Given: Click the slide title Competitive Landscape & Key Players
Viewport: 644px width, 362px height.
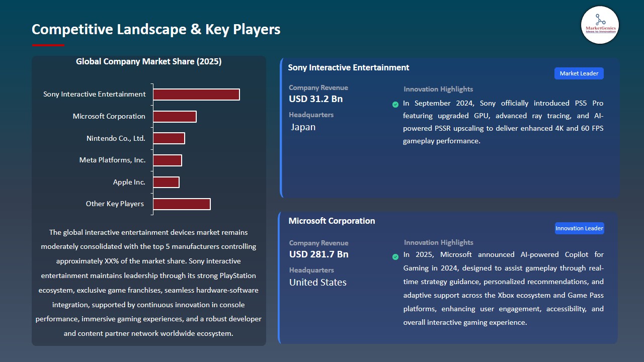Looking at the screenshot, I should 156,29.
